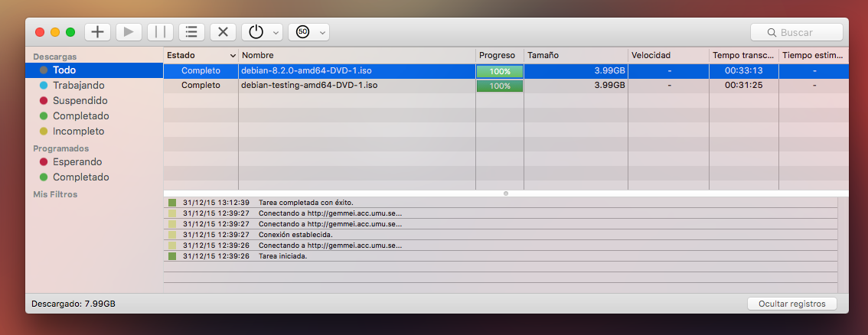Select the Trabajando filter in sidebar
This screenshot has width=868, height=335.
tap(78, 86)
